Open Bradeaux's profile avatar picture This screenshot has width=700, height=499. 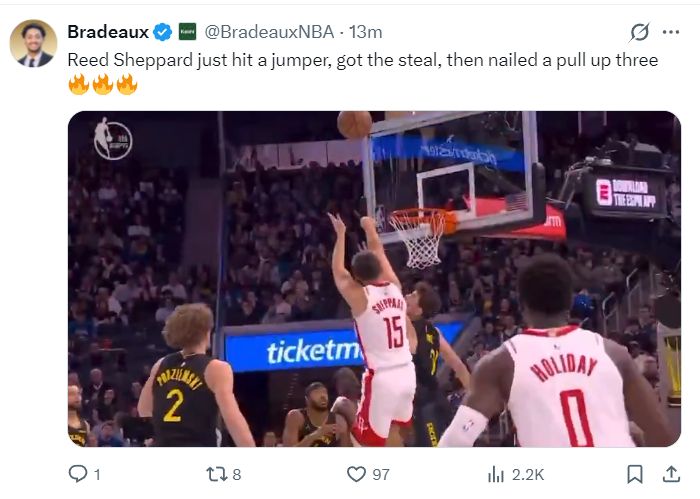33,43
